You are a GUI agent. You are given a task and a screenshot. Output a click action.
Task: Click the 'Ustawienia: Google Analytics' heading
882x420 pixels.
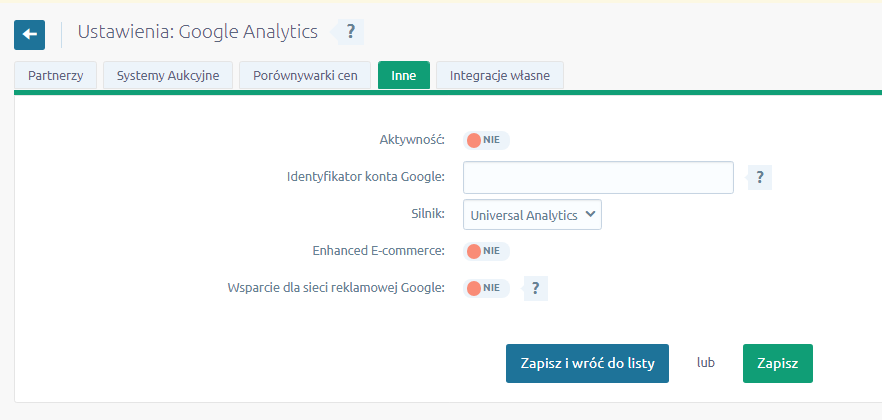pos(197,32)
